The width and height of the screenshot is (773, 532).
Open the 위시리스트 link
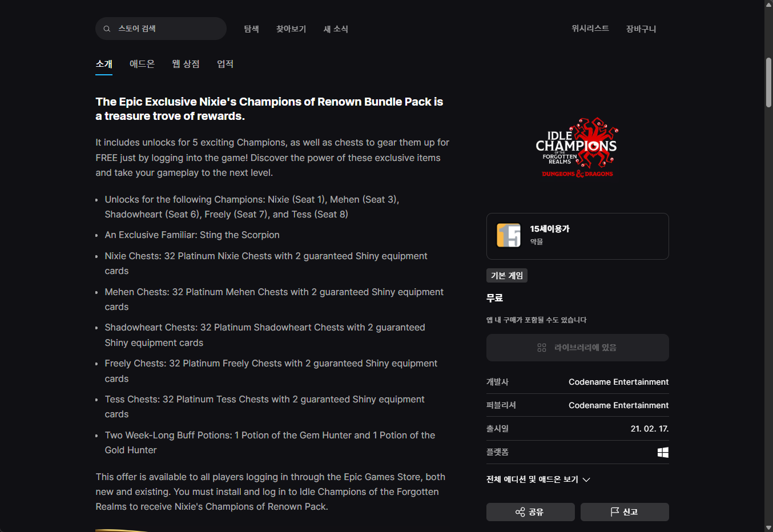(x=590, y=28)
